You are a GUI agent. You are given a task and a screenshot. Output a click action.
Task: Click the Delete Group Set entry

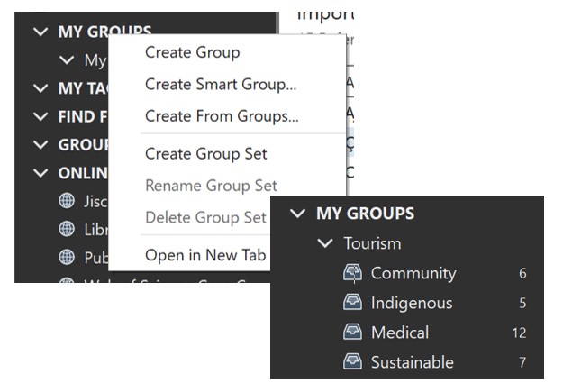(x=205, y=217)
